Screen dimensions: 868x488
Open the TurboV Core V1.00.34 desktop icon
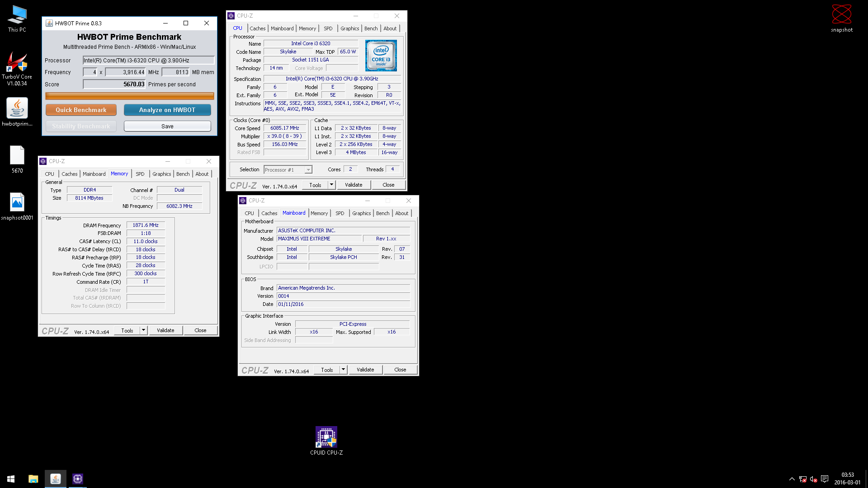(x=17, y=68)
